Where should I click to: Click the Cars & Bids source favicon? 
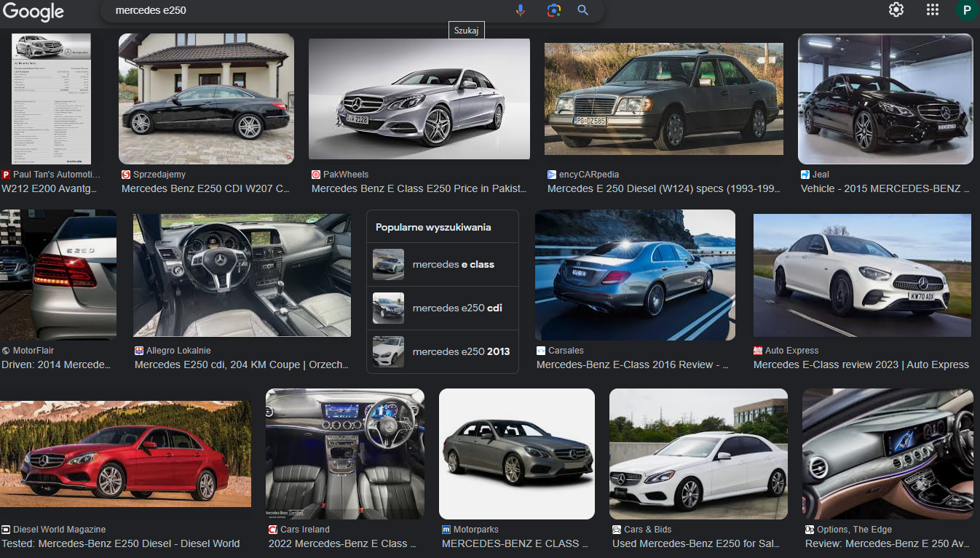click(617, 530)
